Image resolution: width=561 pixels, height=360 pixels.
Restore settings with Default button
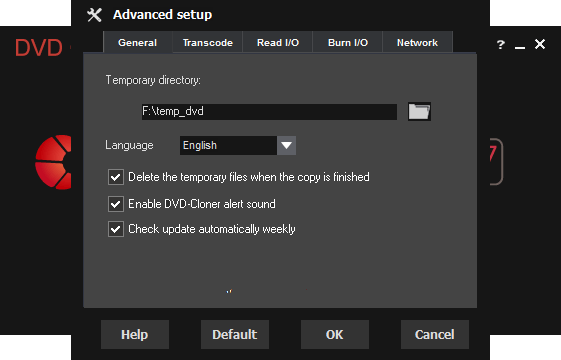point(235,335)
